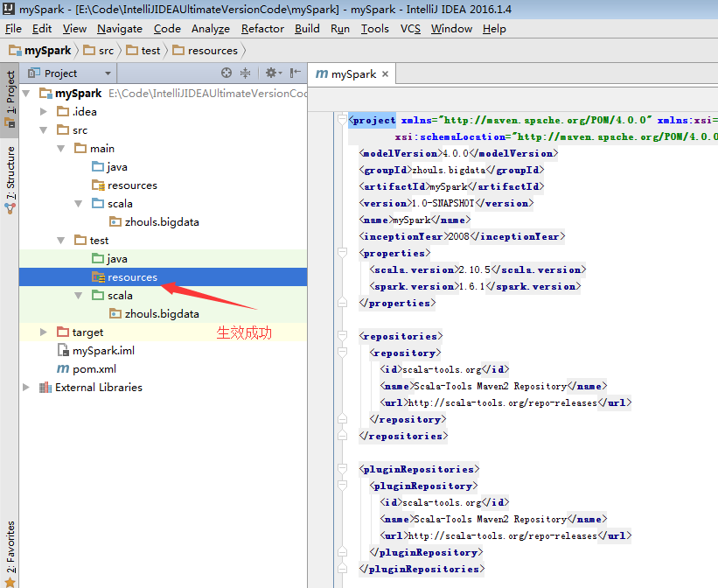
Task: Click the version 1.0-SNAPSHOT line
Action: pyautogui.click(x=446, y=203)
